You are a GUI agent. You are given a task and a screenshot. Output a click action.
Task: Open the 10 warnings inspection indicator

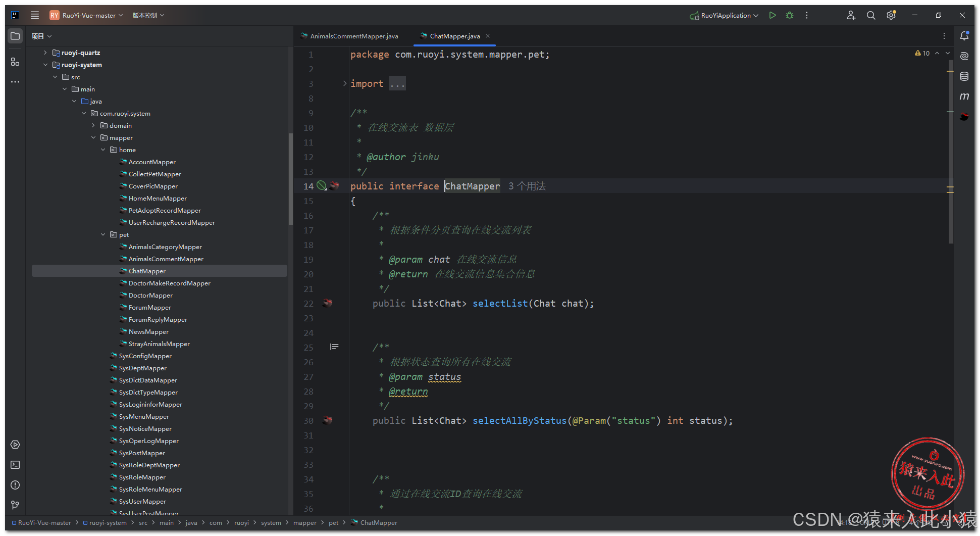coord(922,53)
